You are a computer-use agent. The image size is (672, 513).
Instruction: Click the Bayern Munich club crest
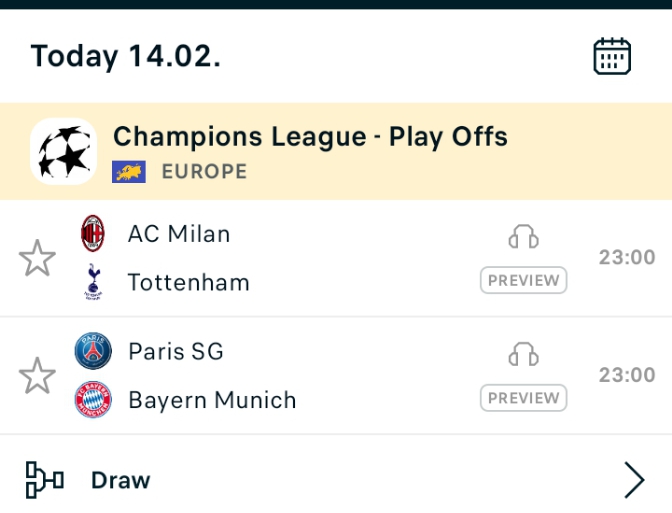tap(93, 399)
